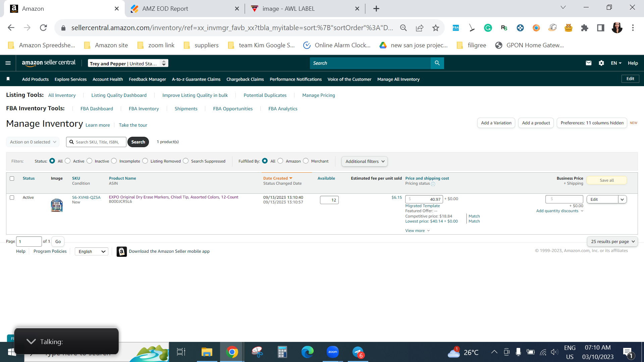Screen dimensions: 644x362
Task: Select Fulfilled By Merchant radio button
Action: 306,161
